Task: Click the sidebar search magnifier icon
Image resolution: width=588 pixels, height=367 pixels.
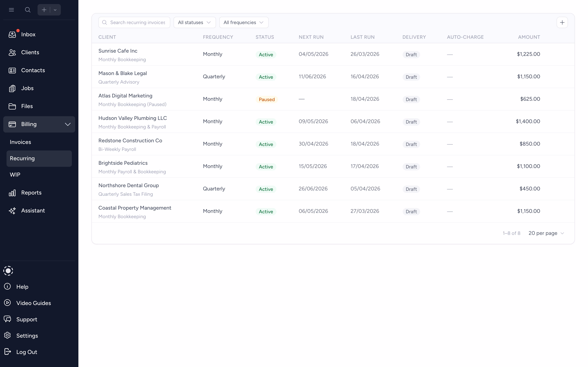Action: pos(28,10)
